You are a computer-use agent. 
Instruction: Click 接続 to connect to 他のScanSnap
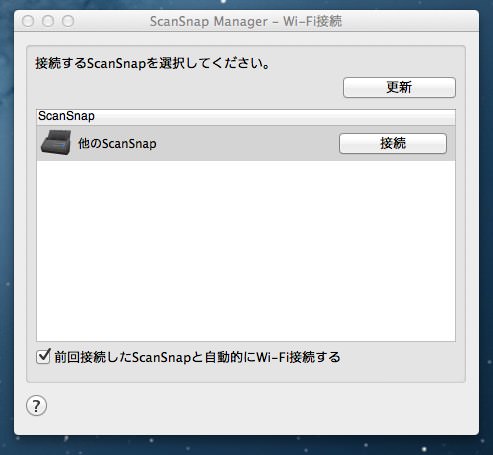tap(393, 143)
